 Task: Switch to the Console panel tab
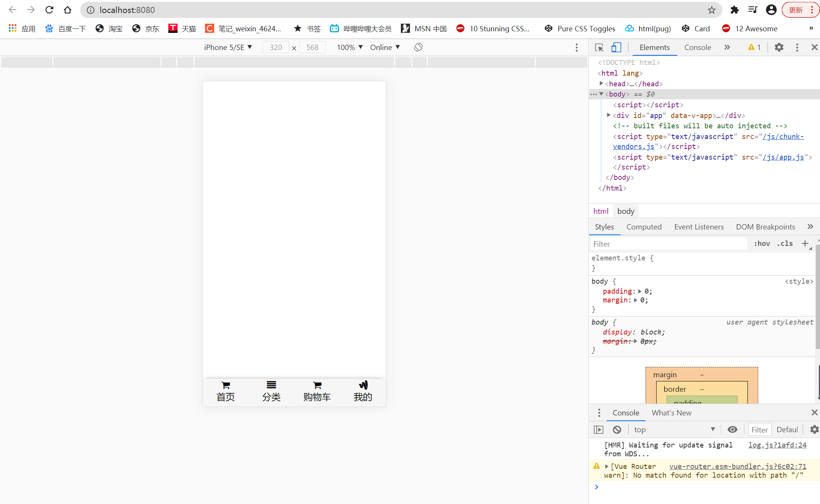697,47
